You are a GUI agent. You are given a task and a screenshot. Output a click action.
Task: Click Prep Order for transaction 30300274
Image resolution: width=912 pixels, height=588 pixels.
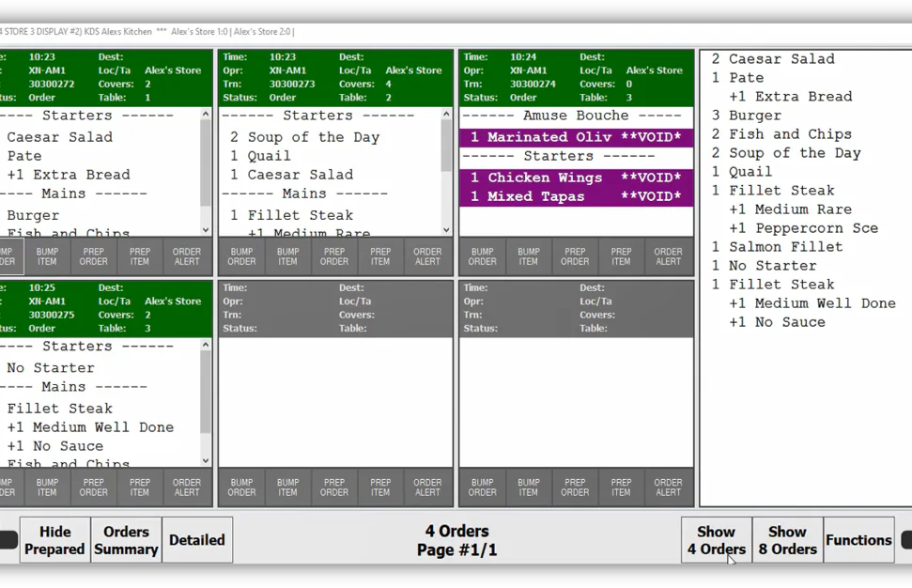(x=575, y=256)
